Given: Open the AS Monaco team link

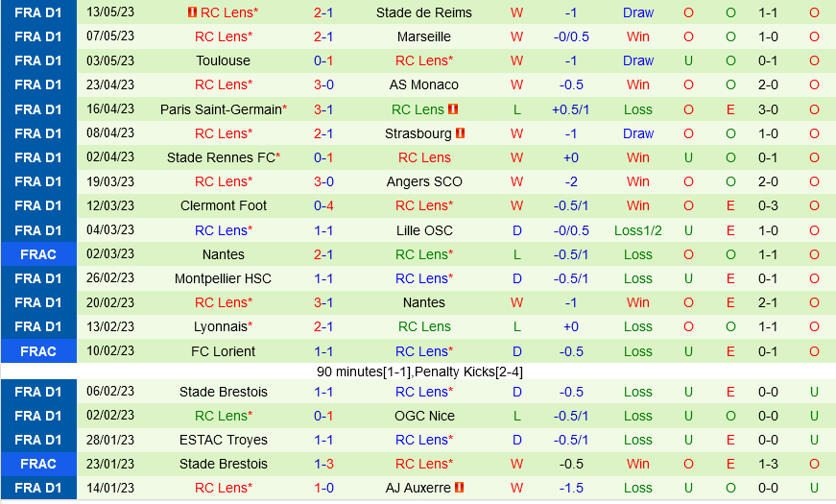Looking at the screenshot, I should (423, 84).
